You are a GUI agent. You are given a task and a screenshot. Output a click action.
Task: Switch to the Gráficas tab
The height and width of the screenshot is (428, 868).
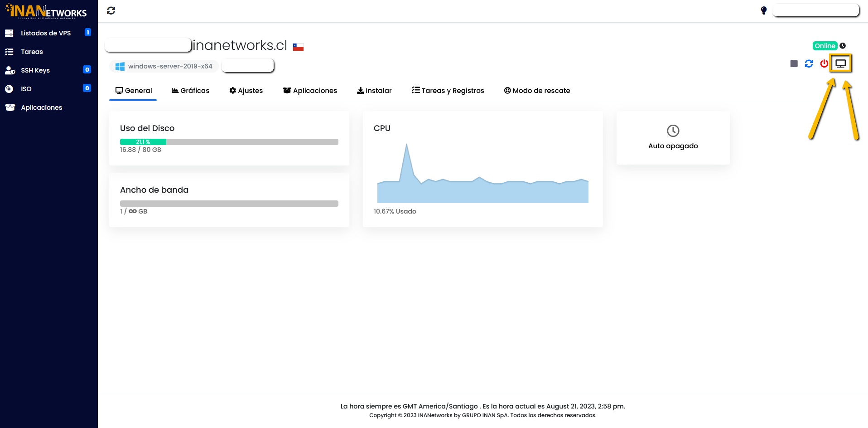[x=190, y=91]
